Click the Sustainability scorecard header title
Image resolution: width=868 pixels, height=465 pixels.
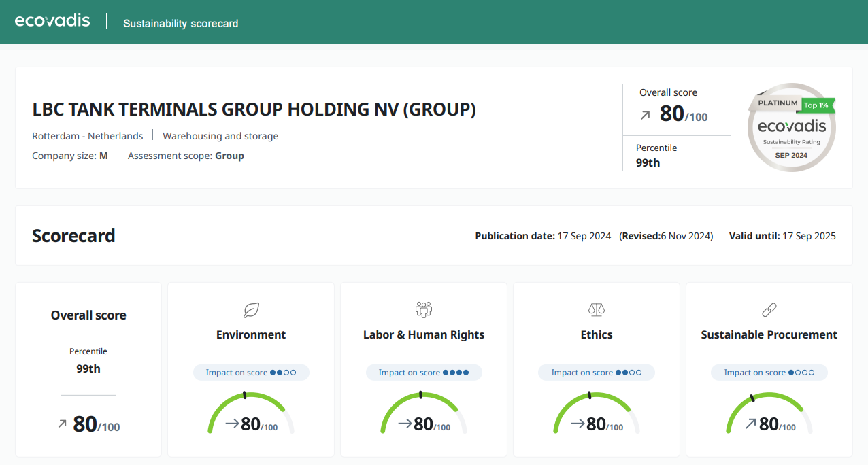click(180, 24)
